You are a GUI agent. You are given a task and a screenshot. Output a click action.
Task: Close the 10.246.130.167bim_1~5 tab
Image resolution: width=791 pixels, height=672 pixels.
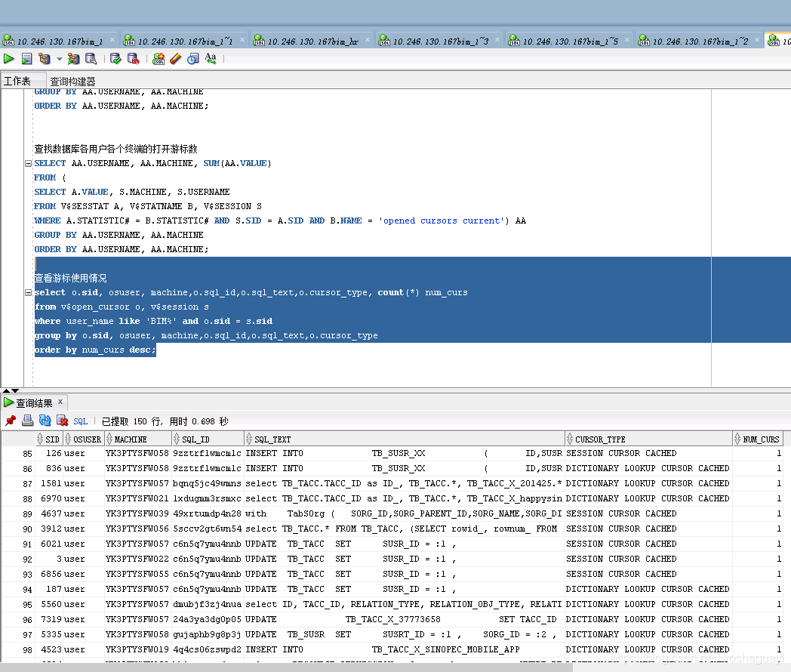pyautogui.click(x=627, y=40)
